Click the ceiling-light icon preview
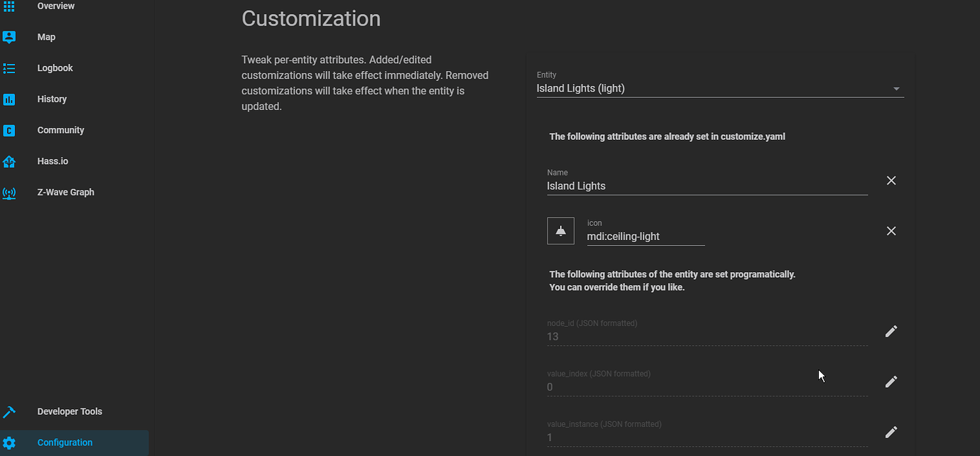This screenshot has width=980, height=456. click(560, 230)
